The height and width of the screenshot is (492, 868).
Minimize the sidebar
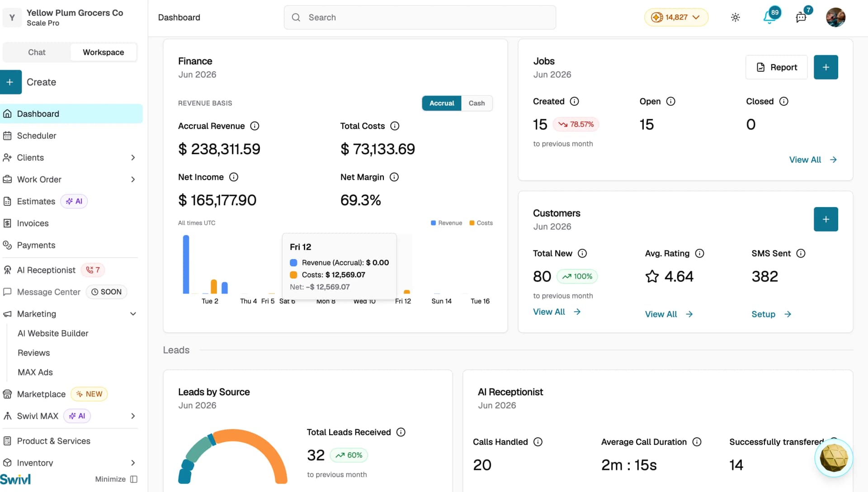tap(116, 479)
